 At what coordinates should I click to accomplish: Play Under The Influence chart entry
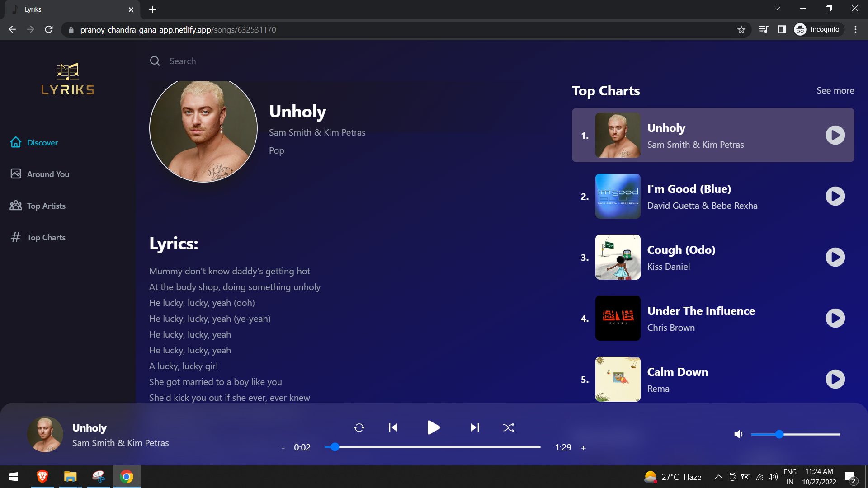(x=835, y=318)
